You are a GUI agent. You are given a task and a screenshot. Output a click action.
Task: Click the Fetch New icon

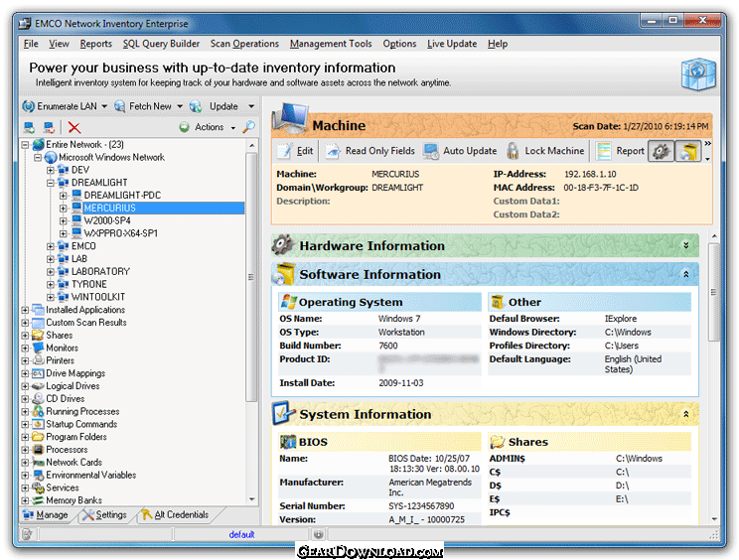120,106
